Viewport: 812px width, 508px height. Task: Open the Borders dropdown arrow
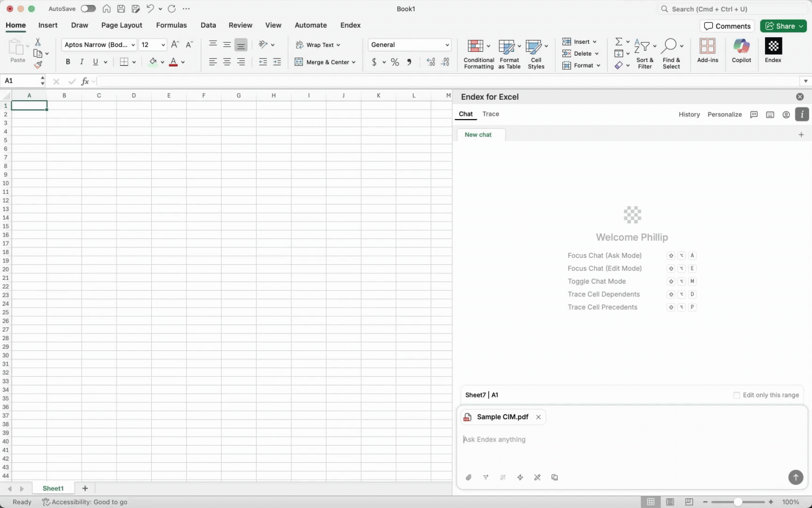pyautogui.click(x=134, y=62)
